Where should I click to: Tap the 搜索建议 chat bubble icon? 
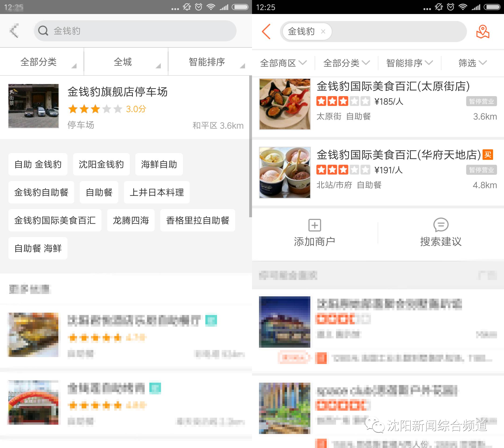441,225
